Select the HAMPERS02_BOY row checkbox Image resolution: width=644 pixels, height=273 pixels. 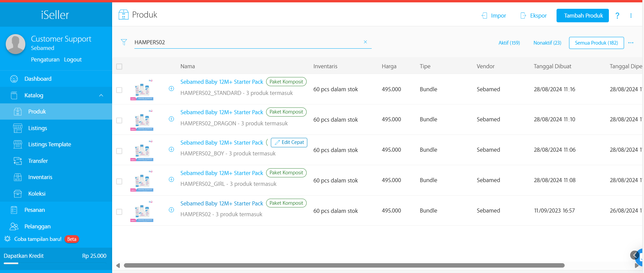point(119,151)
